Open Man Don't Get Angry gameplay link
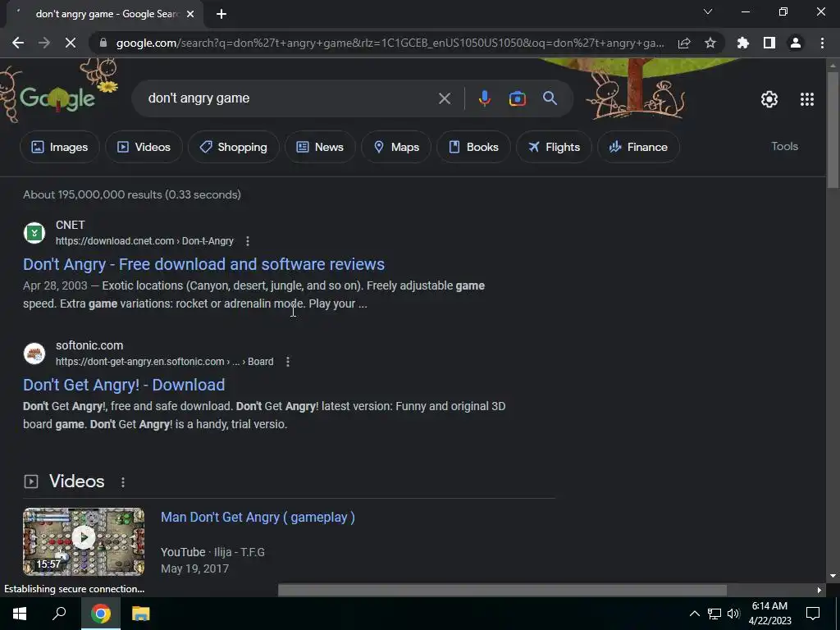Viewport: 840px width, 630px height. click(x=258, y=517)
